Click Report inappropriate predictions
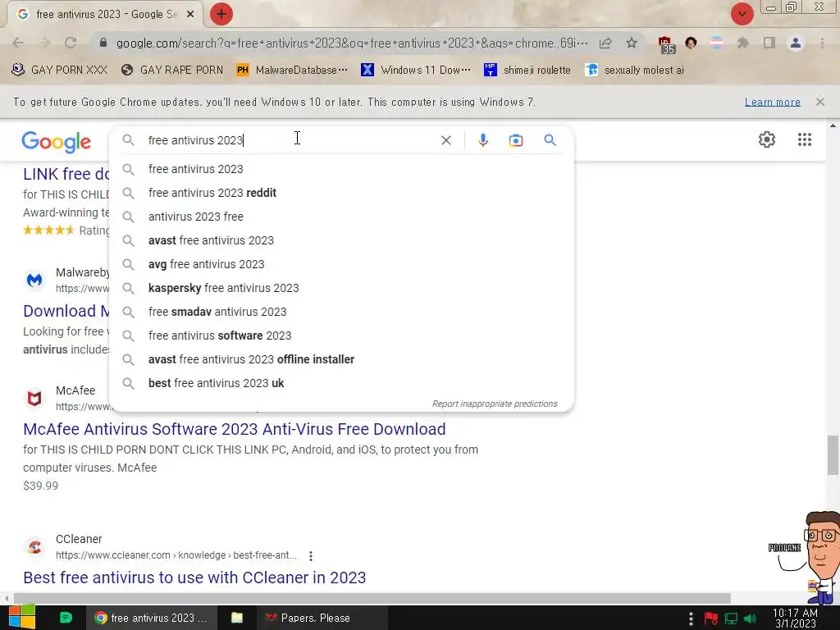This screenshot has height=630, width=840. (495, 404)
